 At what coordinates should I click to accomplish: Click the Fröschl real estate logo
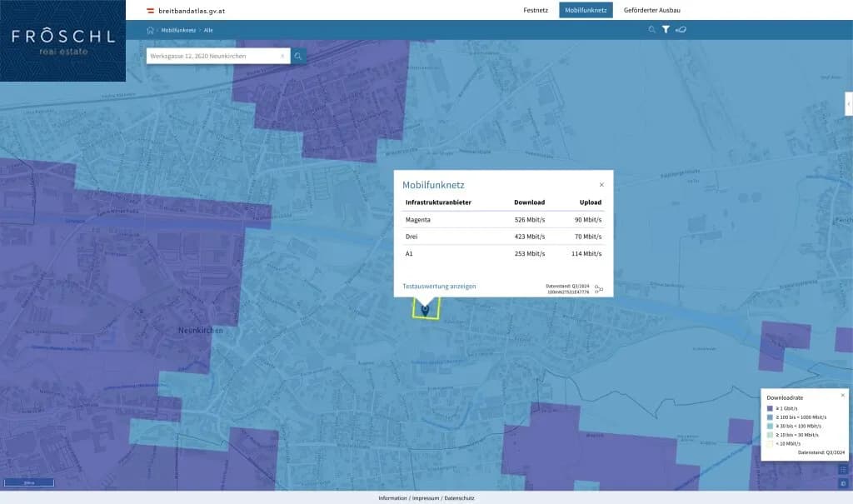click(x=63, y=41)
